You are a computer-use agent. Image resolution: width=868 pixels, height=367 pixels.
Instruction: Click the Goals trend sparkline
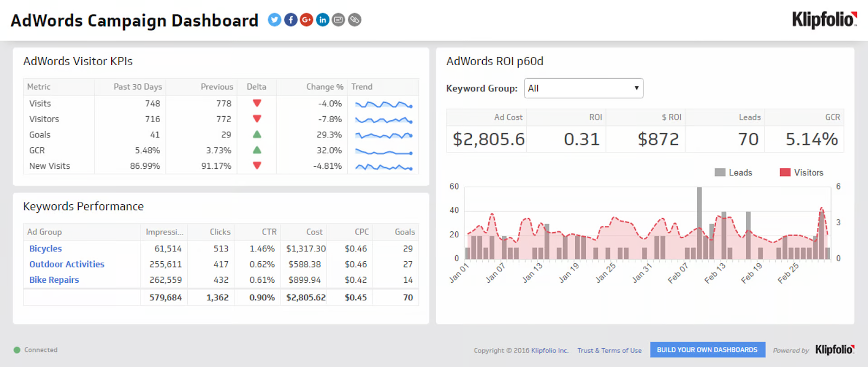[x=384, y=135]
